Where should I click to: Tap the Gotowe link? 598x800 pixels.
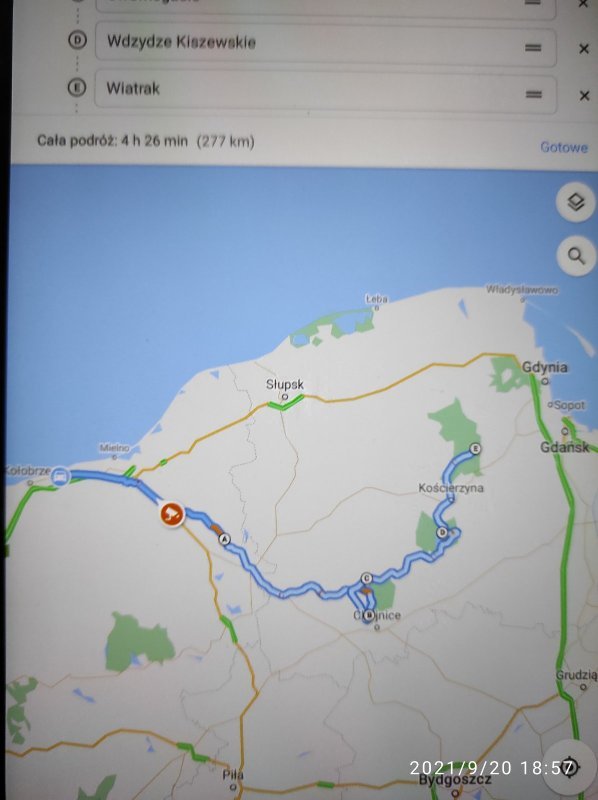coord(564,147)
